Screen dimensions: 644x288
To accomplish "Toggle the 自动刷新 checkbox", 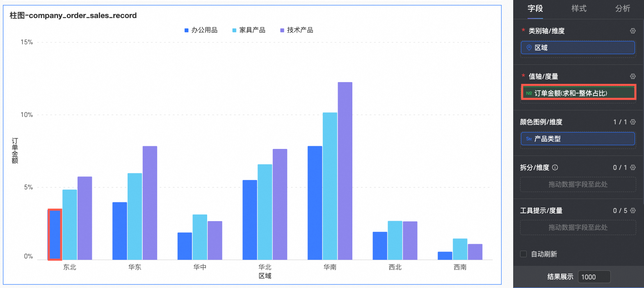I will pos(523,254).
